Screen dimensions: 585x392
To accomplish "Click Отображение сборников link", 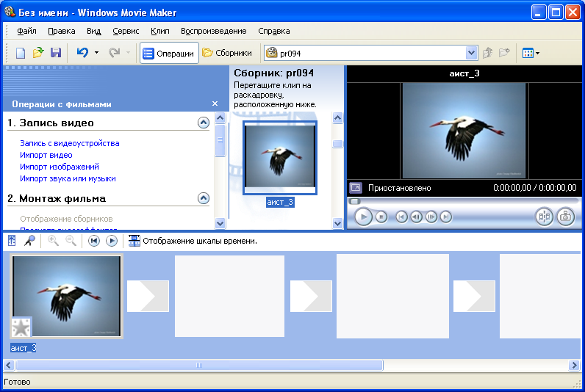I will coord(66,219).
